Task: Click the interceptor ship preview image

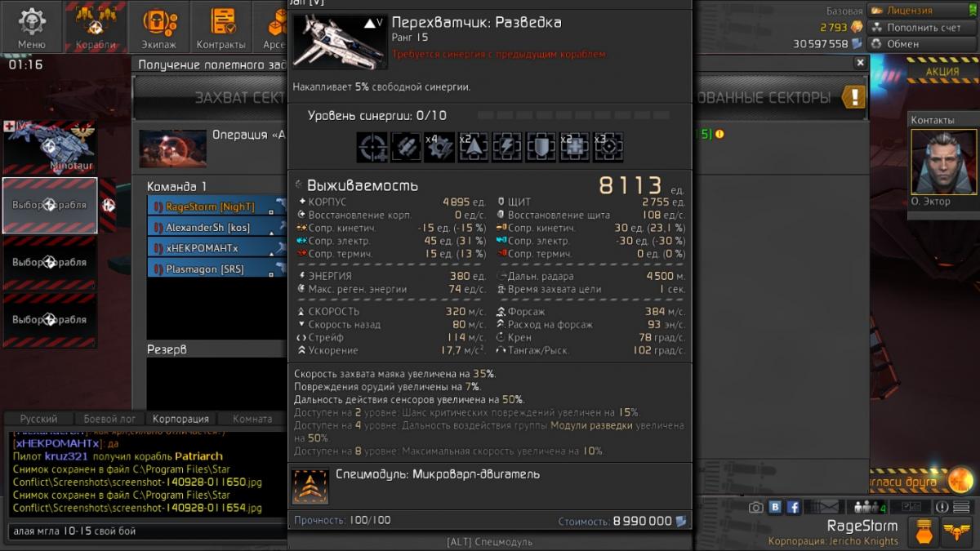Action: [x=339, y=42]
